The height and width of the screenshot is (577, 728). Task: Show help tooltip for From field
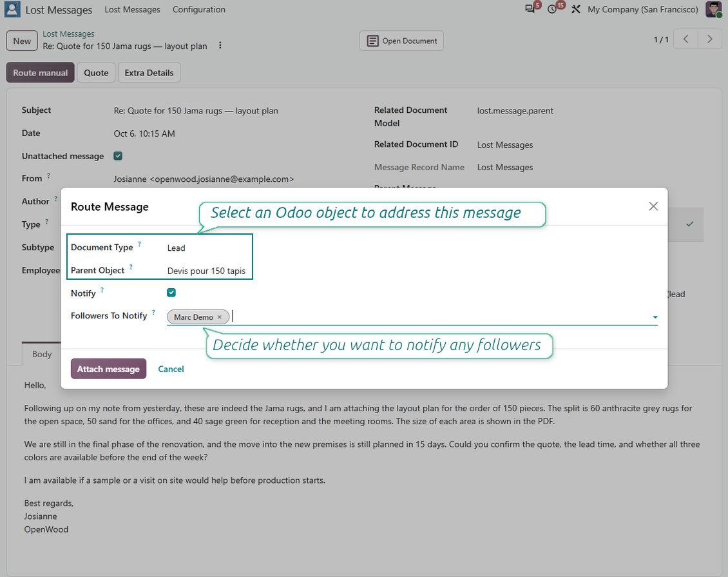(48, 175)
